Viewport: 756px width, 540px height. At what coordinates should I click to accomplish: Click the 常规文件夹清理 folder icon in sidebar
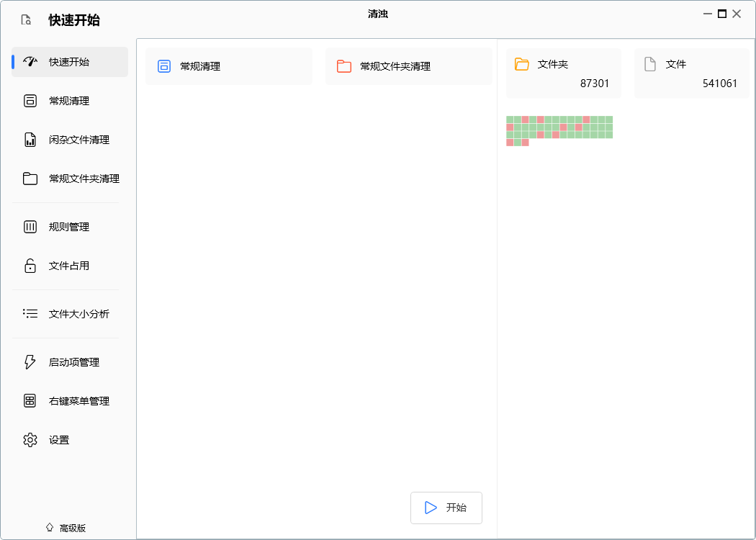click(30, 179)
